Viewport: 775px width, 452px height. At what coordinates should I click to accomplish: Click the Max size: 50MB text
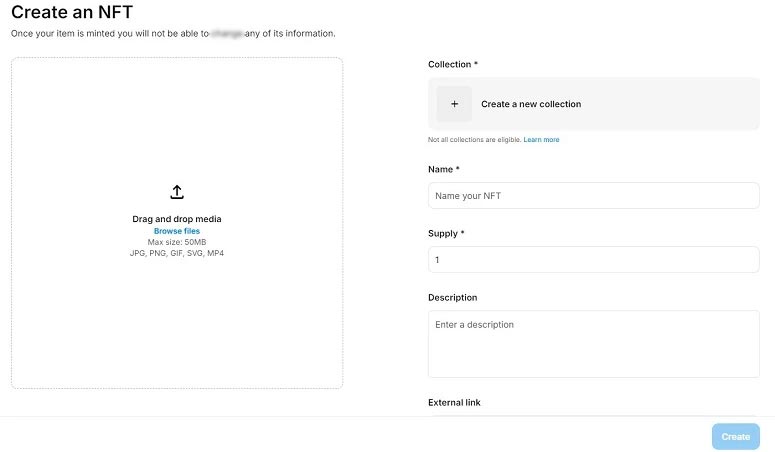click(177, 242)
